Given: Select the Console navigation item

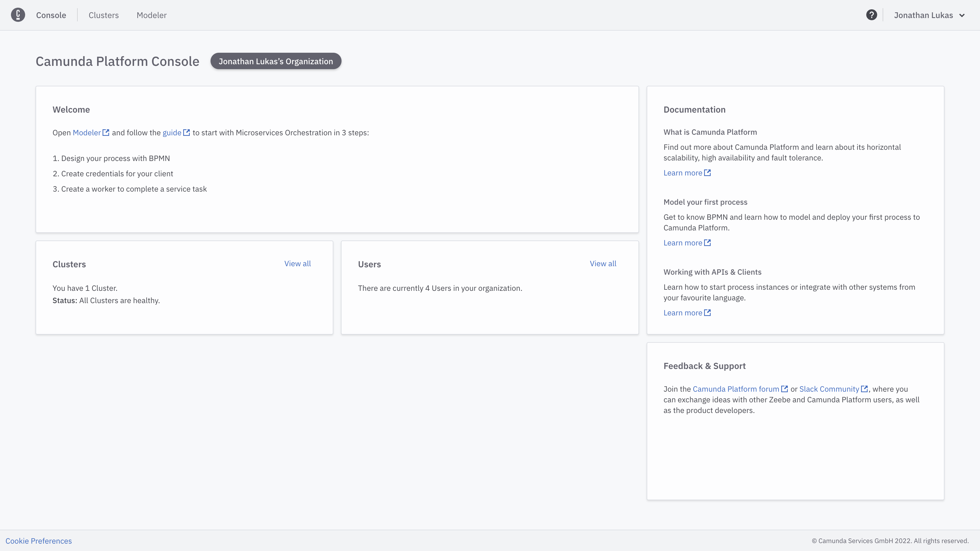Looking at the screenshot, I should pyautogui.click(x=51, y=15).
